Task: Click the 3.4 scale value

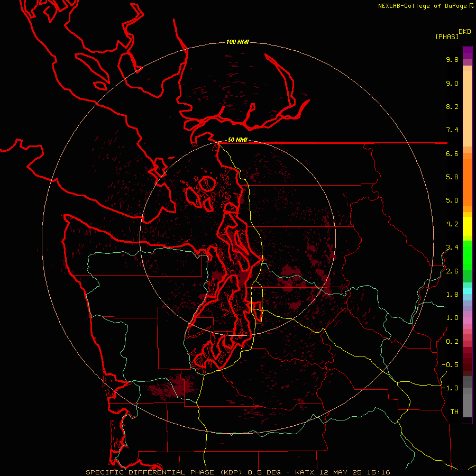Action: [452, 248]
